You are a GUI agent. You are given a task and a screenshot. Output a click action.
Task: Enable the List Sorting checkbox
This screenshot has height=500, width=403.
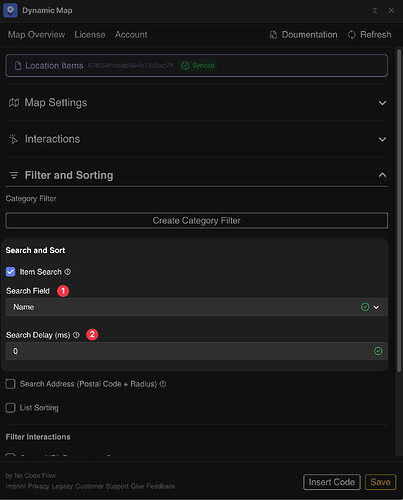pos(11,408)
